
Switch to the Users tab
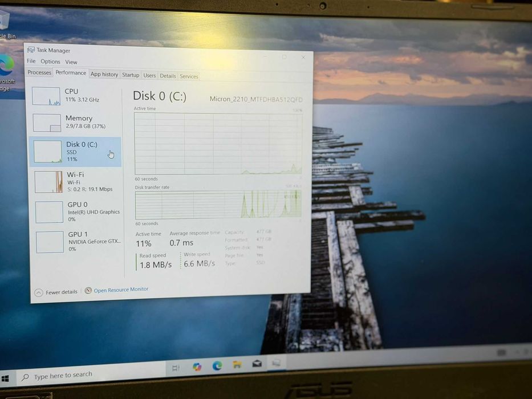[x=149, y=75]
